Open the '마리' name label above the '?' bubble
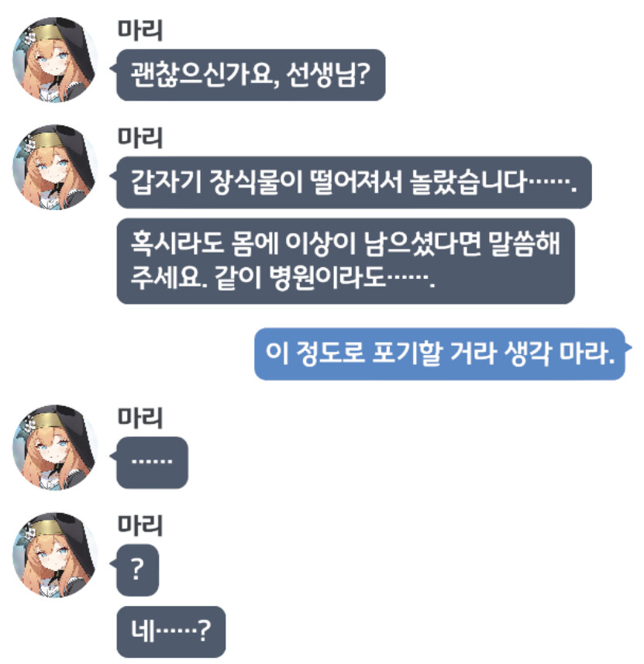This screenshot has height=664, width=644. pos(139,525)
